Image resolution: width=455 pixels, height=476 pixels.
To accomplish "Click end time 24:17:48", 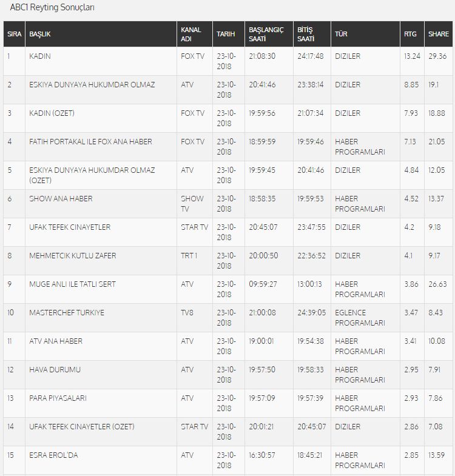I will point(311,56).
